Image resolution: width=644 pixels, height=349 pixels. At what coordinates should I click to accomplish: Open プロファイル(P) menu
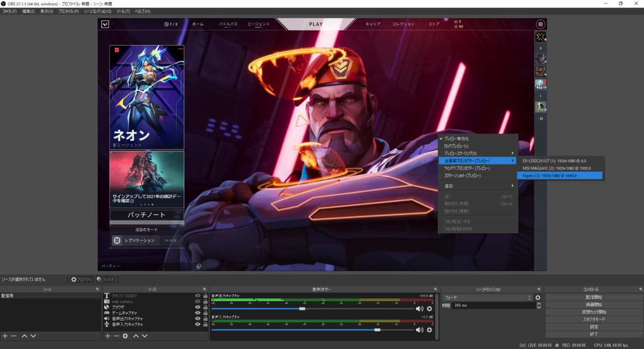[x=68, y=11]
